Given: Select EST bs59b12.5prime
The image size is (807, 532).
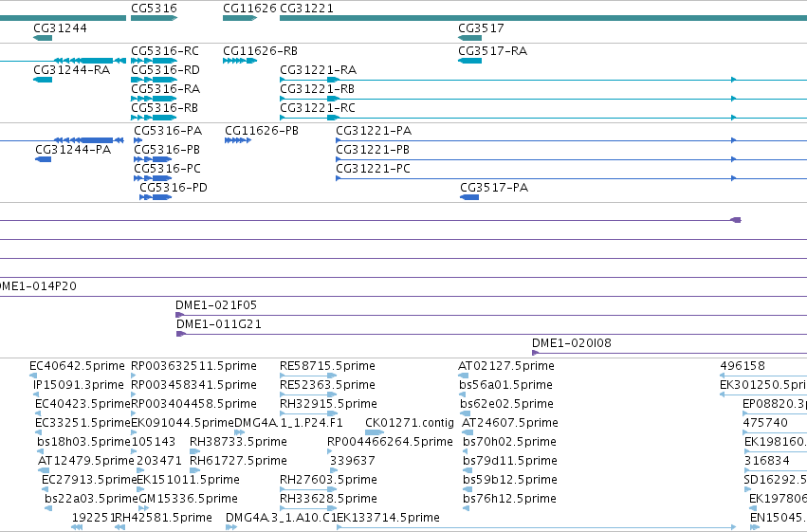Looking at the screenshot, I should coord(509,480).
